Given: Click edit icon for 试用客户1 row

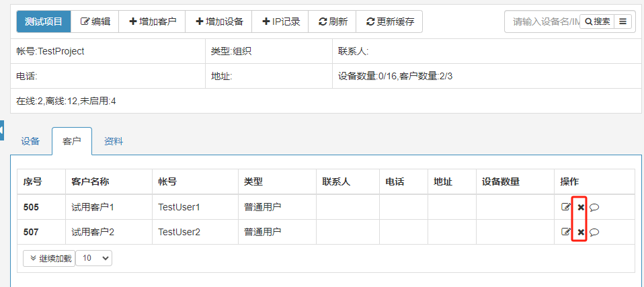Looking at the screenshot, I should pyautogui.click(x=566, y=207).
